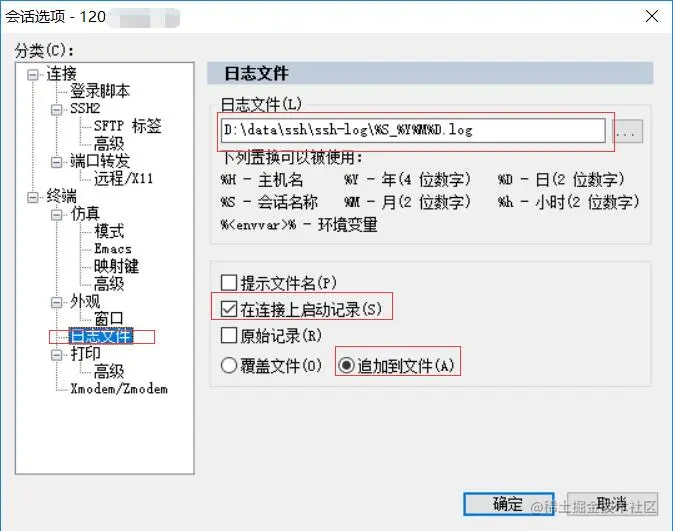Viewport: 673px width, 531px height.
Task: Select SSH2 category label
Action: (x=85, y=109)
